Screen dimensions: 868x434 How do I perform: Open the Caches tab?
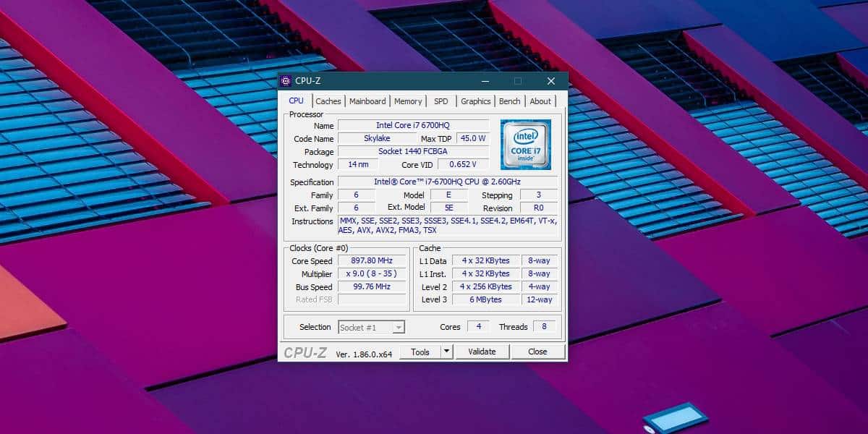pyautogui.click(x=328, y=101)
